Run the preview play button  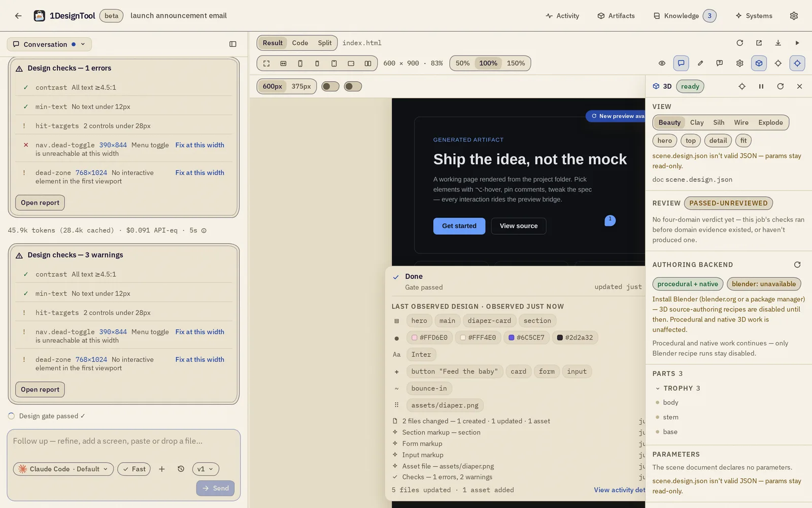tap(797, 43)
